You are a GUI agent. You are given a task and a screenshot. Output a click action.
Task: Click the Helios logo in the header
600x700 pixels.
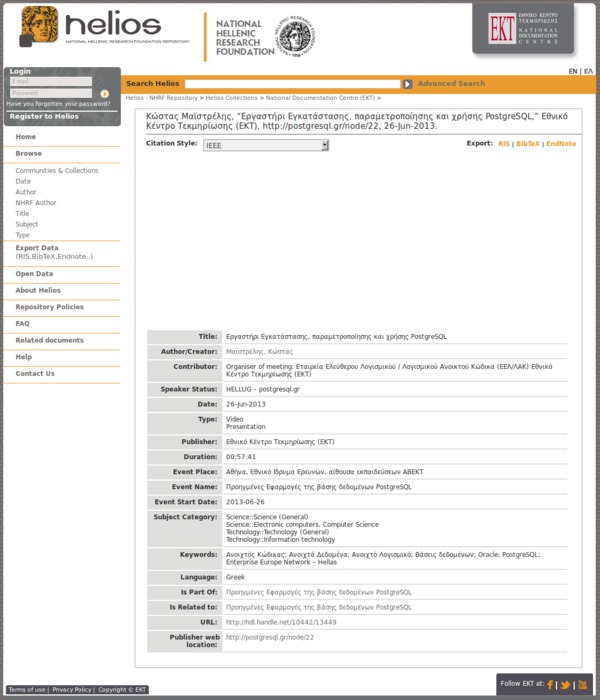coord(105,26)
